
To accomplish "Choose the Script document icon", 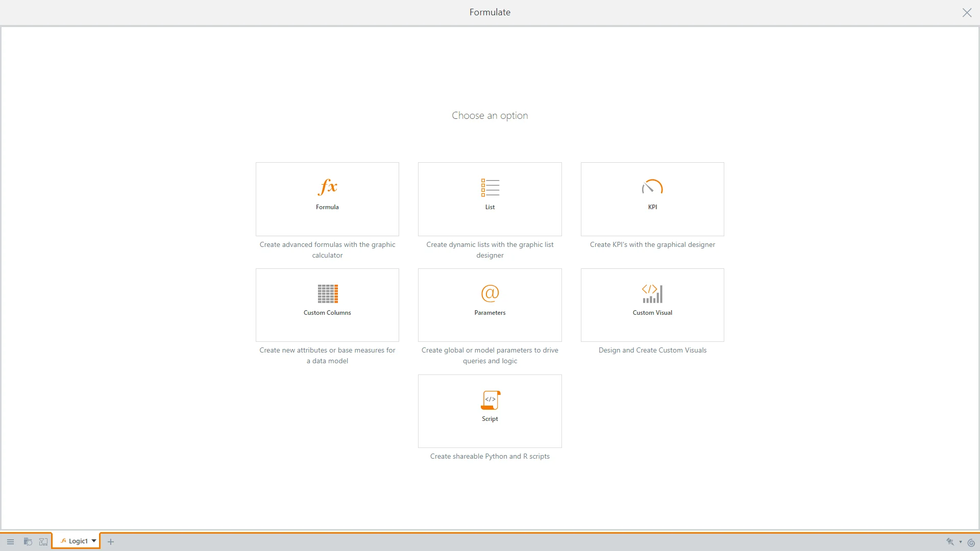I will 491,400.
